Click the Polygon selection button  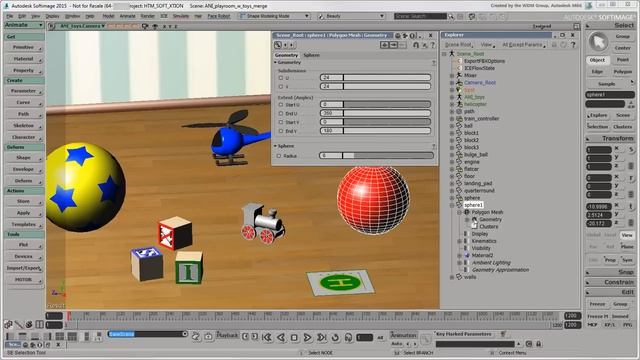click(x=622, y=71)
